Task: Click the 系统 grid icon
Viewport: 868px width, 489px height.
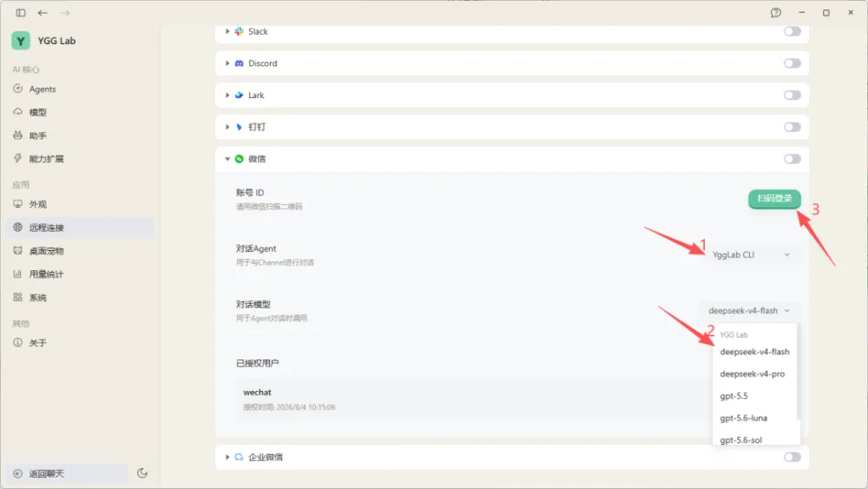Action: (17, 297)
